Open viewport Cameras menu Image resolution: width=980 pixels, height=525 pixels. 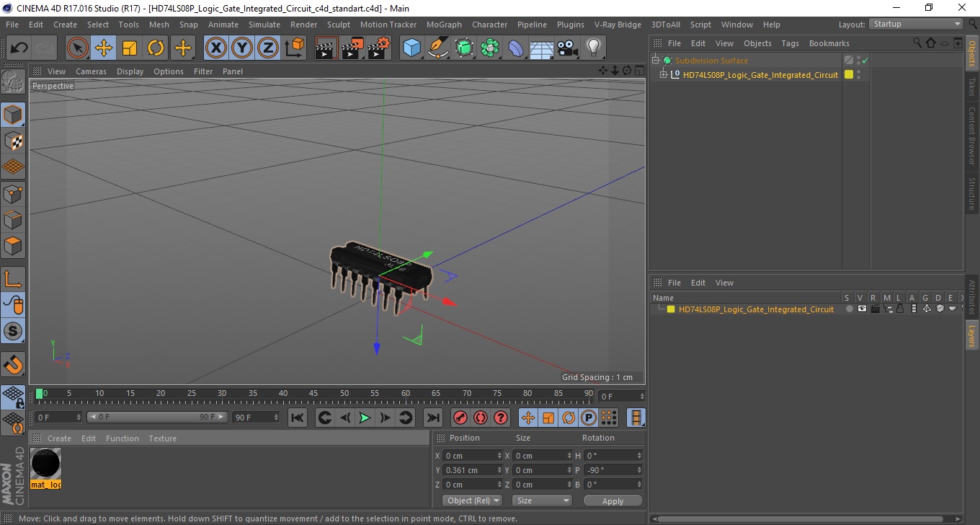(91, 71)
